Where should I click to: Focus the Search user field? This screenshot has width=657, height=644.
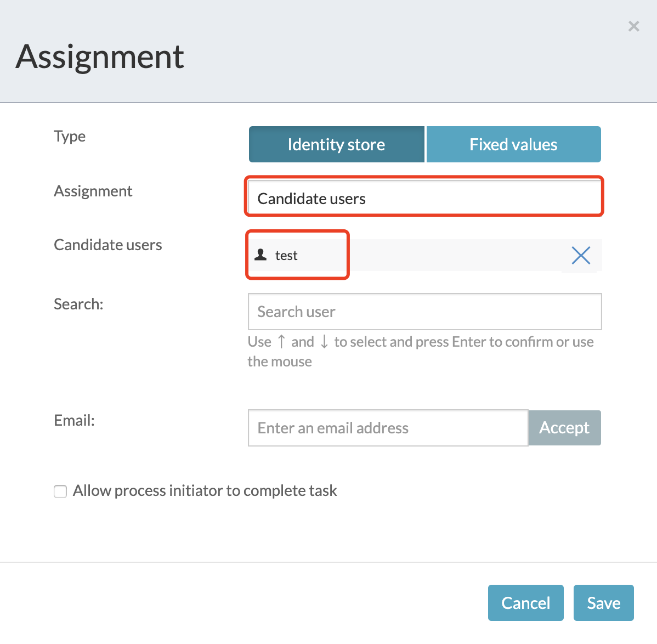tap(425, 312)
